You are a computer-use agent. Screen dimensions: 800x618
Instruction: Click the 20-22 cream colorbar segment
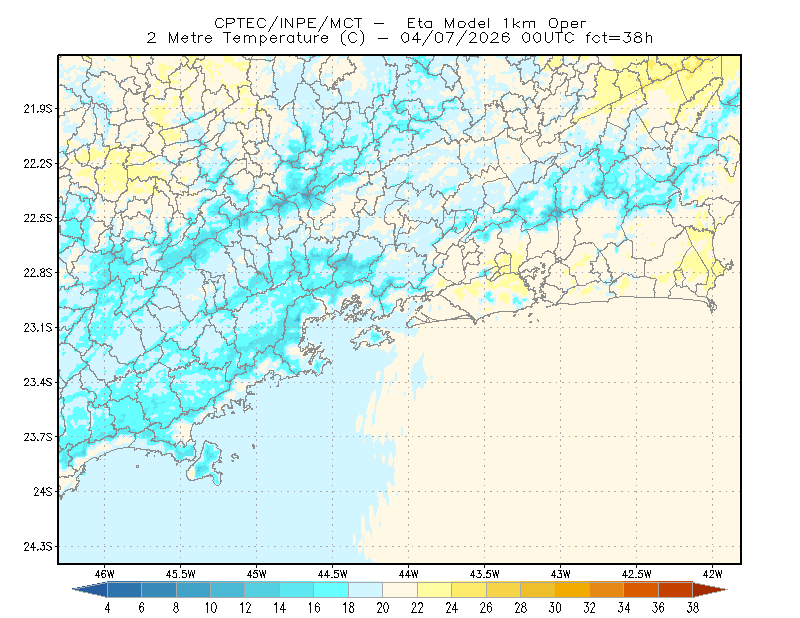tap(400, 589)
